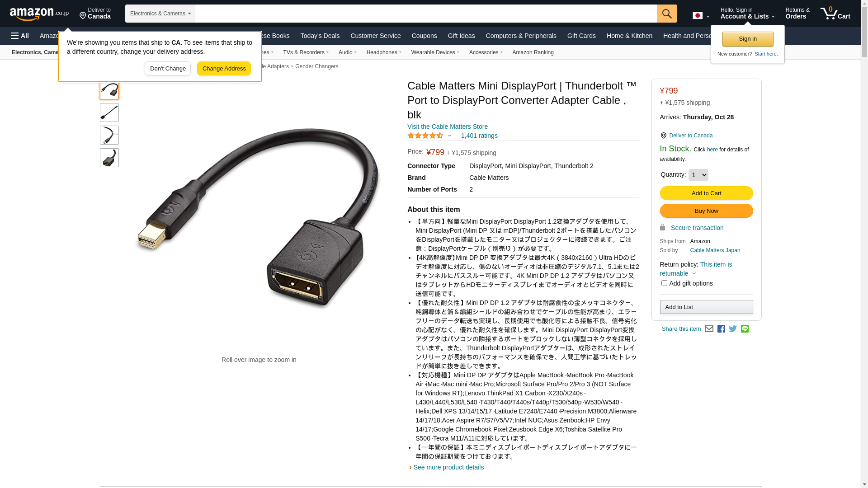Share this item on Twitter

[x=733, y=329]
